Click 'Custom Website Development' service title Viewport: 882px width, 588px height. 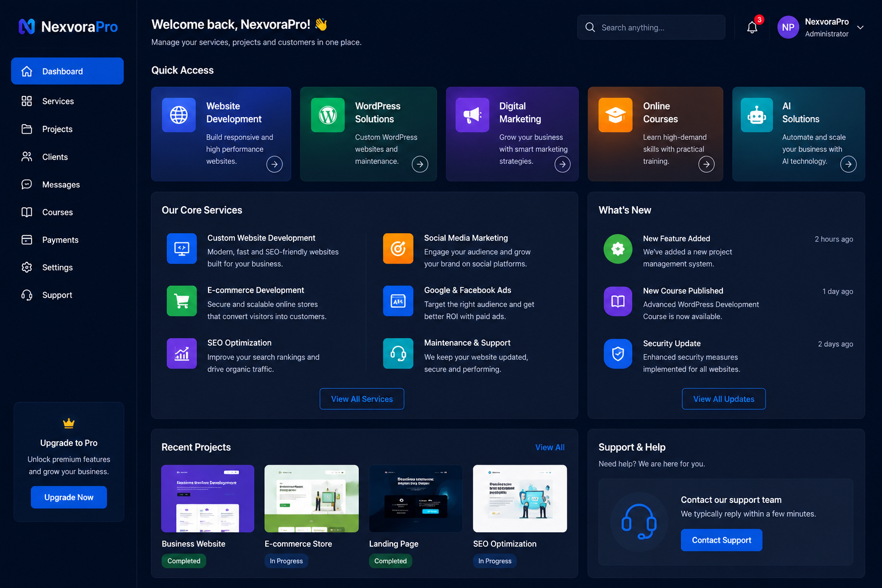click(261, 238)
